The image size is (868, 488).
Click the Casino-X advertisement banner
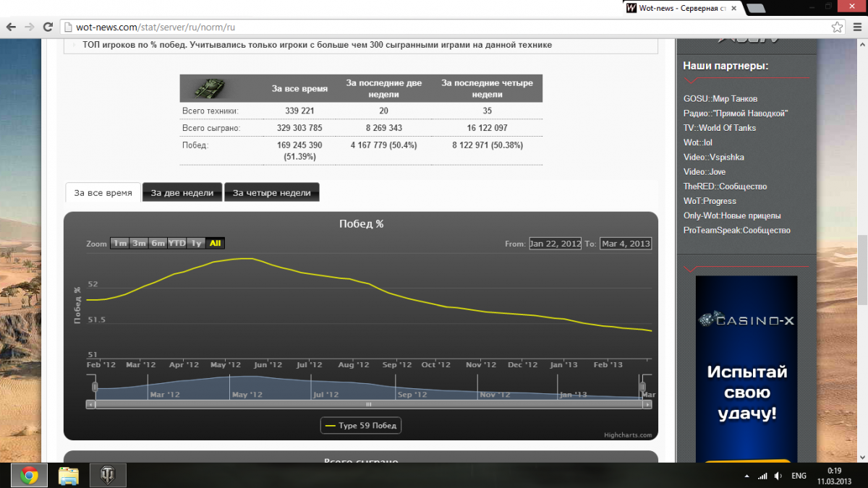point(746,369)
